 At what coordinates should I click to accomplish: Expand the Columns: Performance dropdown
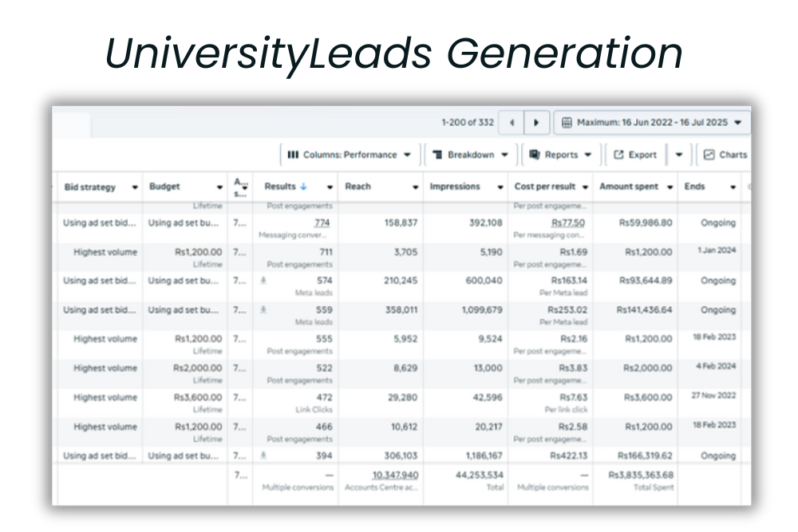[407, 155]
